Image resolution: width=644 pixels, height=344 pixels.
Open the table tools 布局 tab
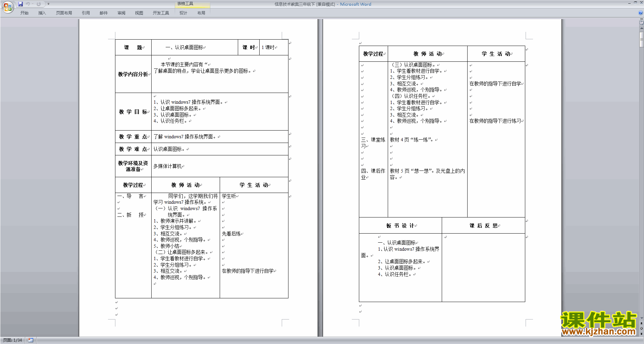coord(201,13)
